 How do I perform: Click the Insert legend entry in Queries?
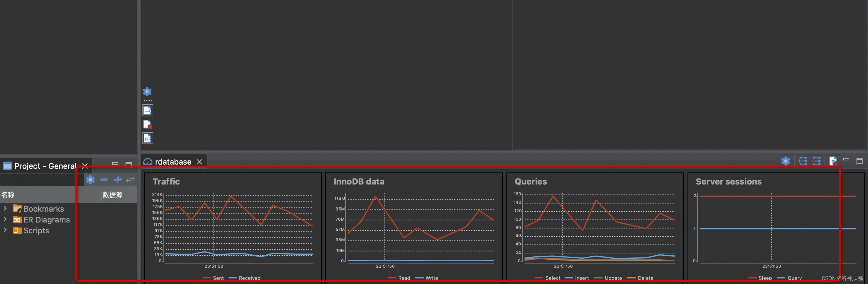[577, 278]
